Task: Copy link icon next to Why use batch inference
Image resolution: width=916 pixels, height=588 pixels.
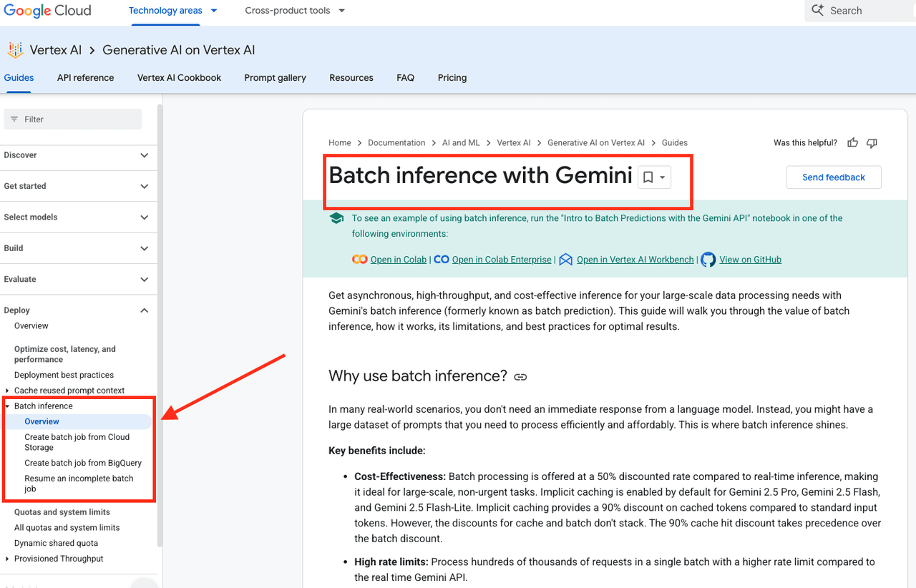Action: [520, 377]
